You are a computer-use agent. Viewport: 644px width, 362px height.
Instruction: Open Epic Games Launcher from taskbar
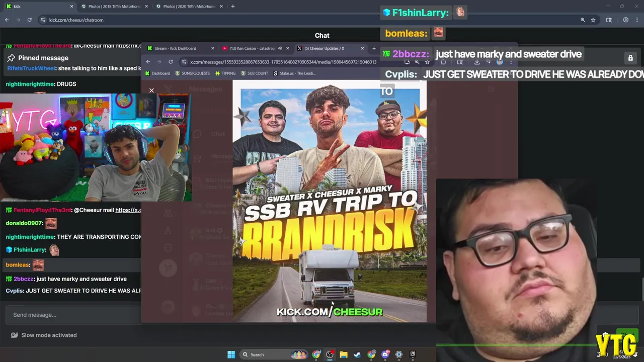[413, 354]
